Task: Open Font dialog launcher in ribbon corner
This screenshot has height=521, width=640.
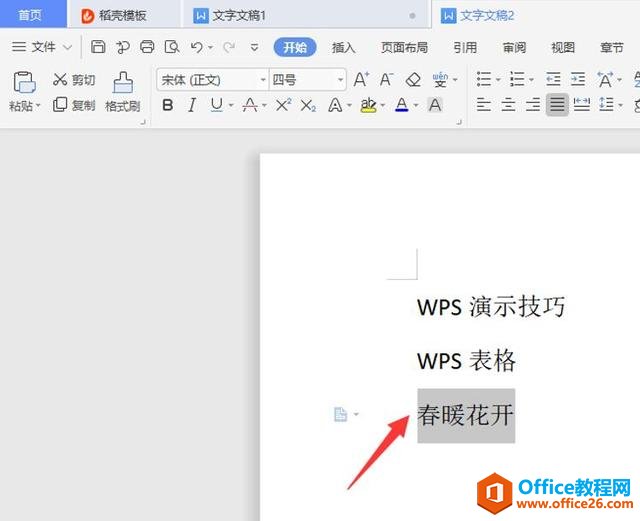Action: [459, 122]
